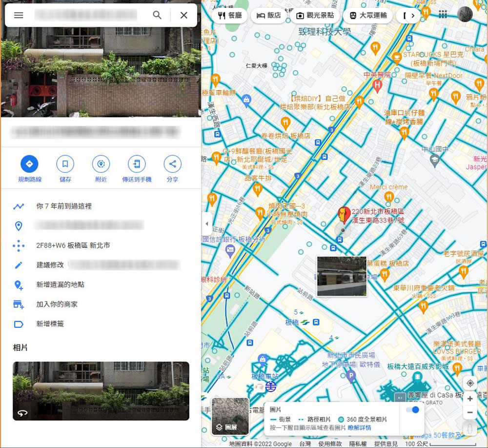Image resolution: width=488 pixels, height=448 pixels.
Task: Open the photo thumbnail under 相片
Action: click(x=101, y=391)
